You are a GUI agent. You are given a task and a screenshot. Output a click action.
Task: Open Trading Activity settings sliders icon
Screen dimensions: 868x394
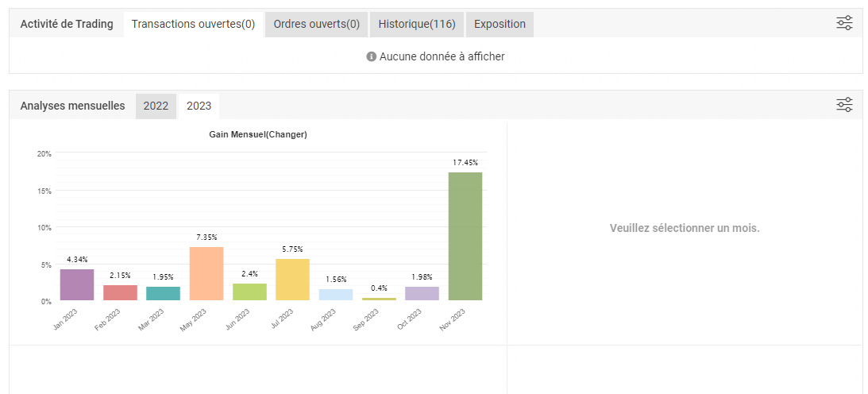tap(844, 23)
